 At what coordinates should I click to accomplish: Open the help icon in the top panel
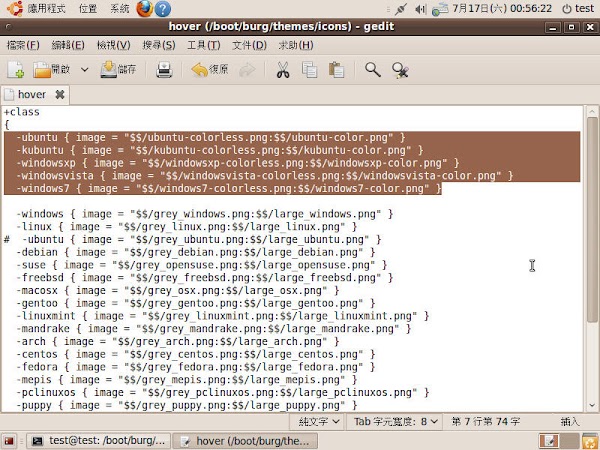[163, 9]
